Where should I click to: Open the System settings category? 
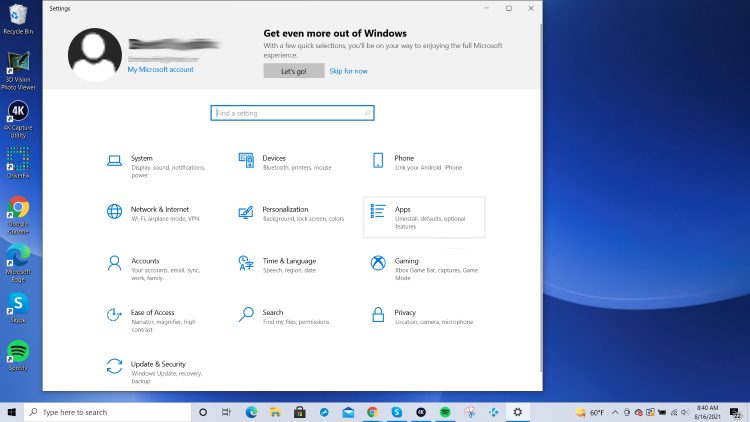(158, 166)
